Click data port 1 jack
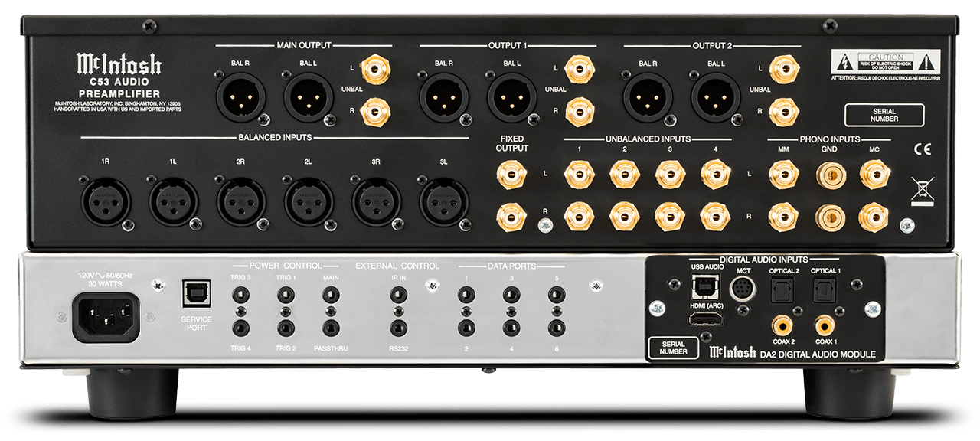 pyautogui.click(x=466, y=294)
